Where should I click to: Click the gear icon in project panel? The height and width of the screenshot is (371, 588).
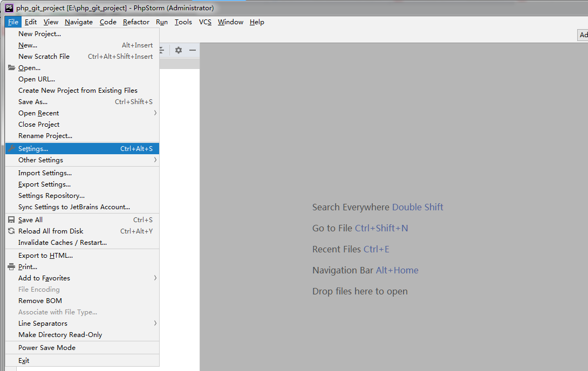pos(179,50)
